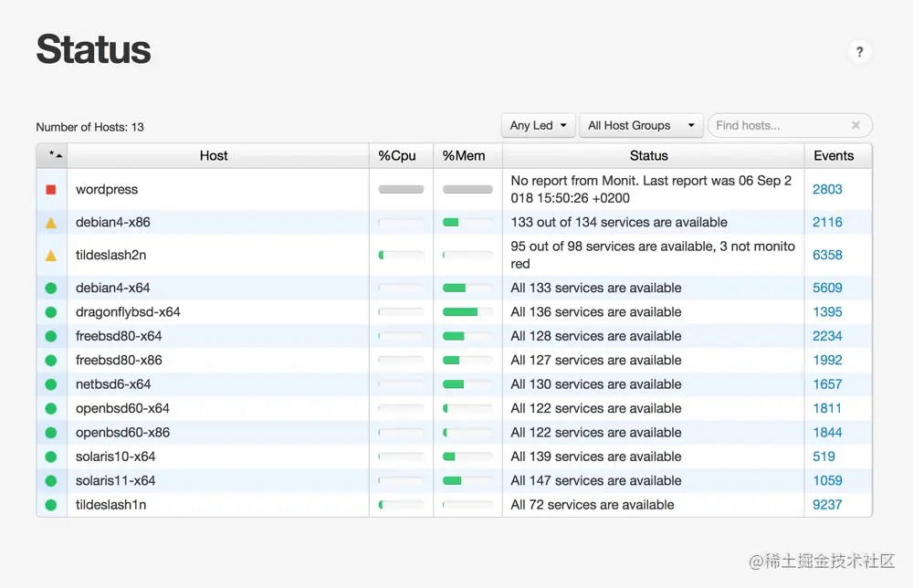The height and width of the screenshot is (588, 913).
Task: Click the green LED for tildeslash1n
Action: pos(51,505)
